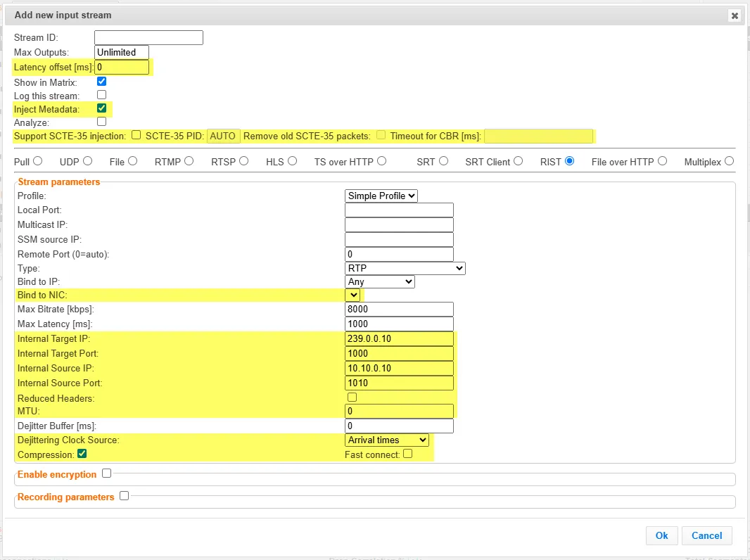Enable the Log this stream checkbox
750x560 pixels.
pyautogui.click(x=101, y=95)
